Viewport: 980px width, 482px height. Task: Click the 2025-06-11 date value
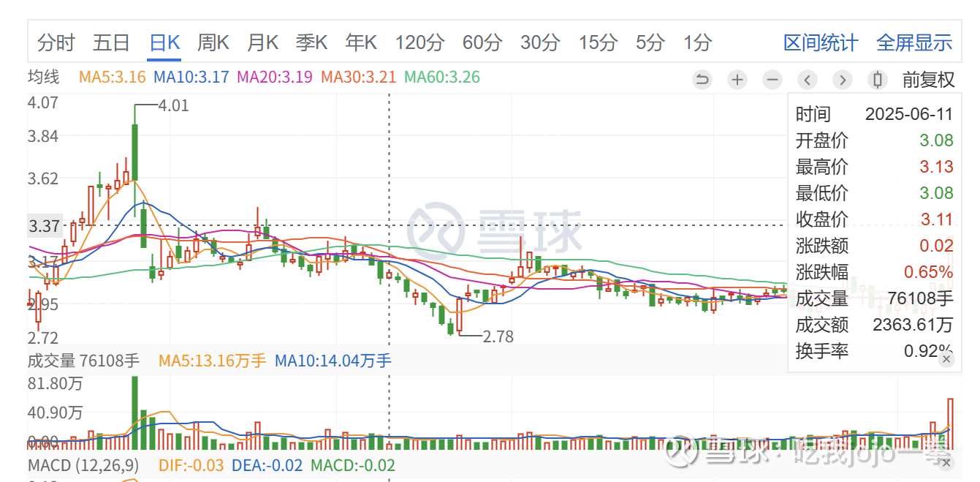pyautogui.click(x=909, y=114)
